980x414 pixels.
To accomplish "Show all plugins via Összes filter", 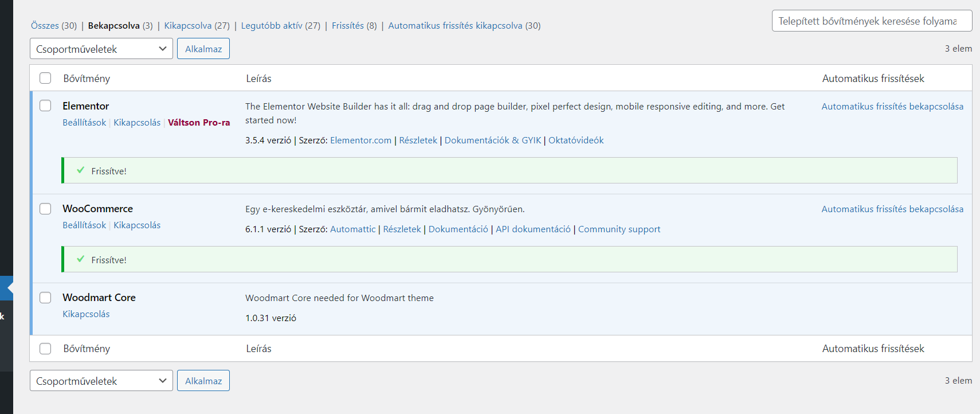I will [54, 25].
